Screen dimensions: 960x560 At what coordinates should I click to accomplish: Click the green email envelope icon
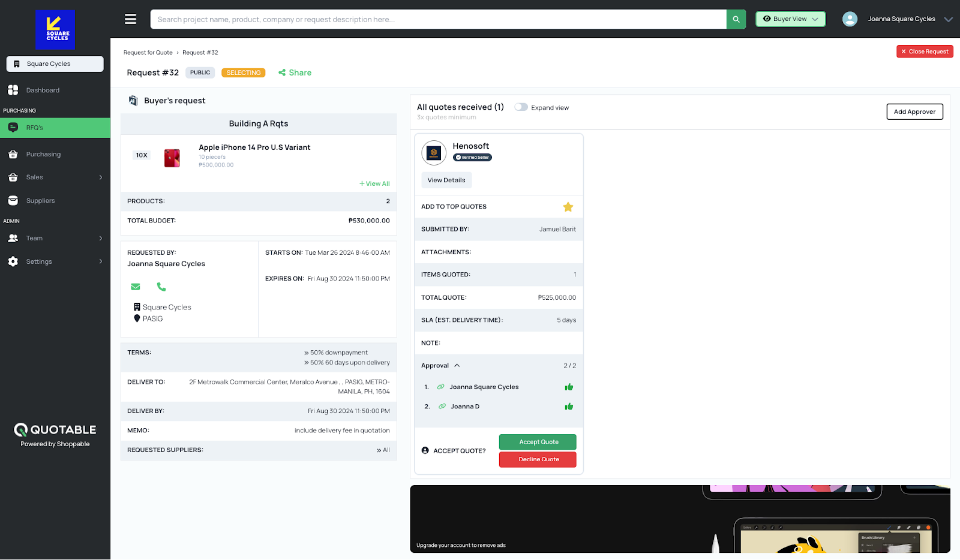tap(136, 287)
